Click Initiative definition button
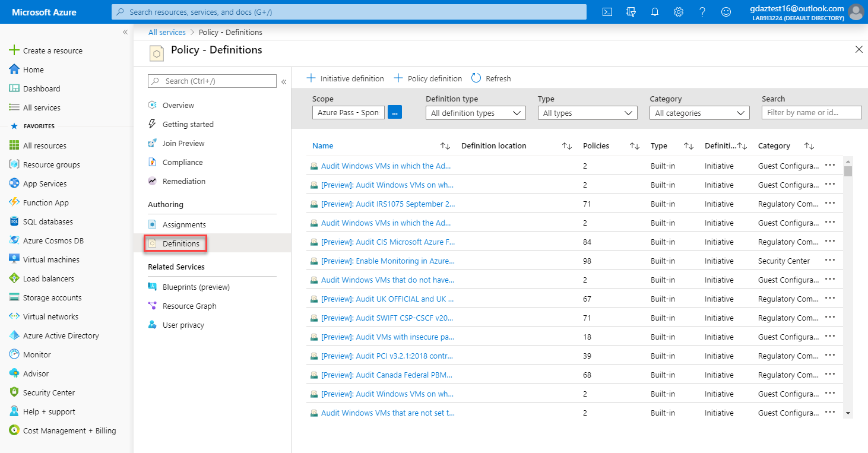This screenshot has height=453, width=868. coord(345,78)
